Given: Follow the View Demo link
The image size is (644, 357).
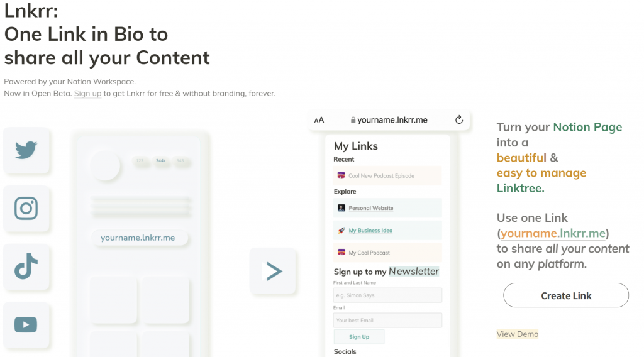Looking at the screenshot, I should [x=518, y=334].
